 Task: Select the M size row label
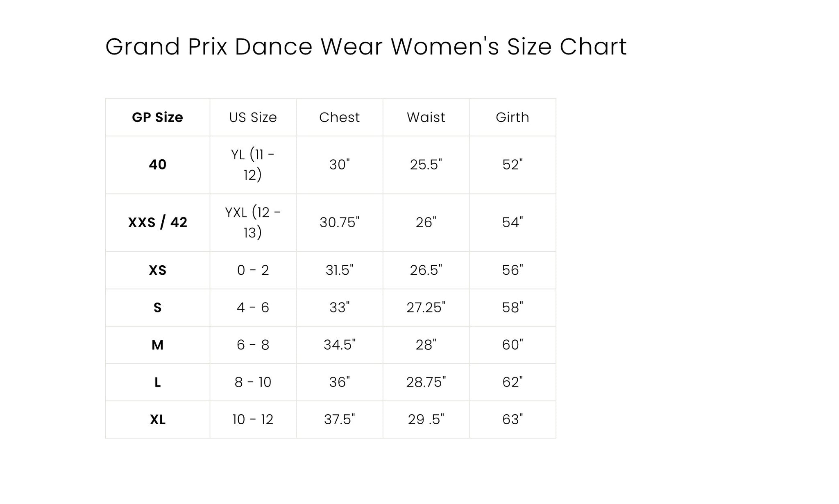(158, 345)
